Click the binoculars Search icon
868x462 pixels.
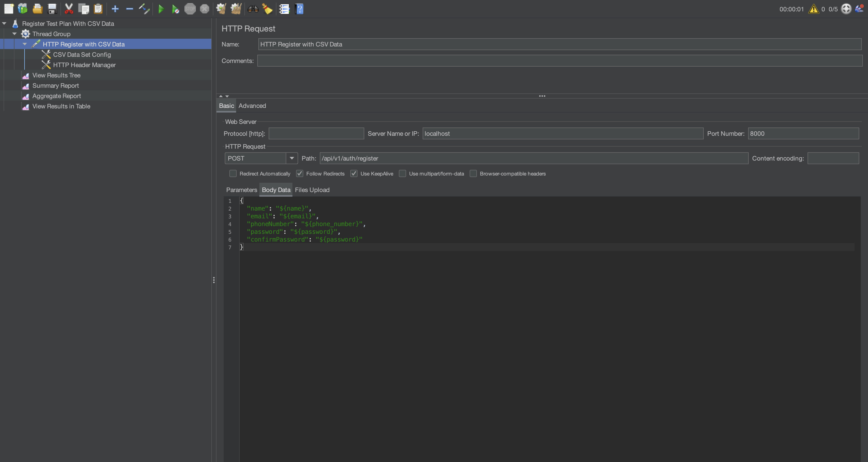coord(253,9)
